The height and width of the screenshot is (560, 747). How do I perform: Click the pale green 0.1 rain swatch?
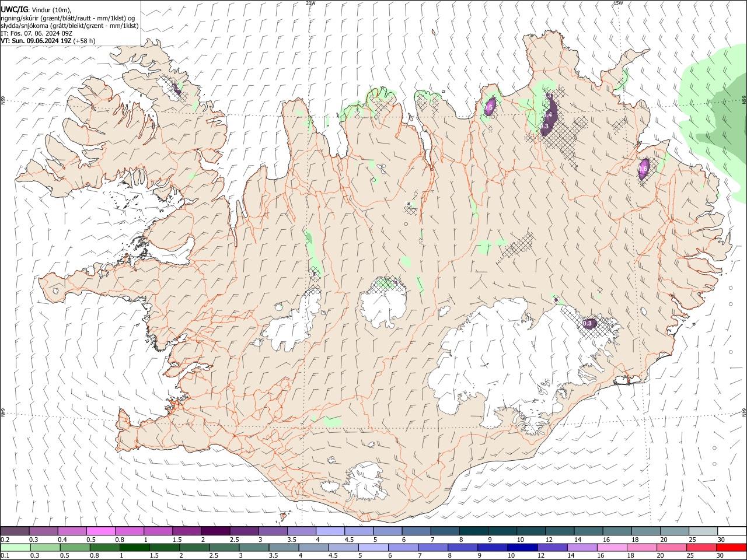pyautogui.click(x=15, y=548)
